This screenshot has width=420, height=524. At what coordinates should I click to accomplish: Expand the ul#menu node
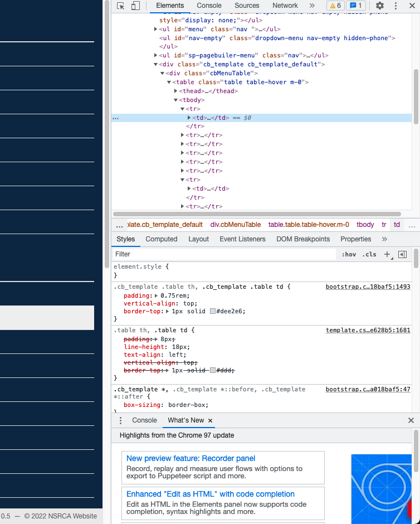tap(155, 29)
